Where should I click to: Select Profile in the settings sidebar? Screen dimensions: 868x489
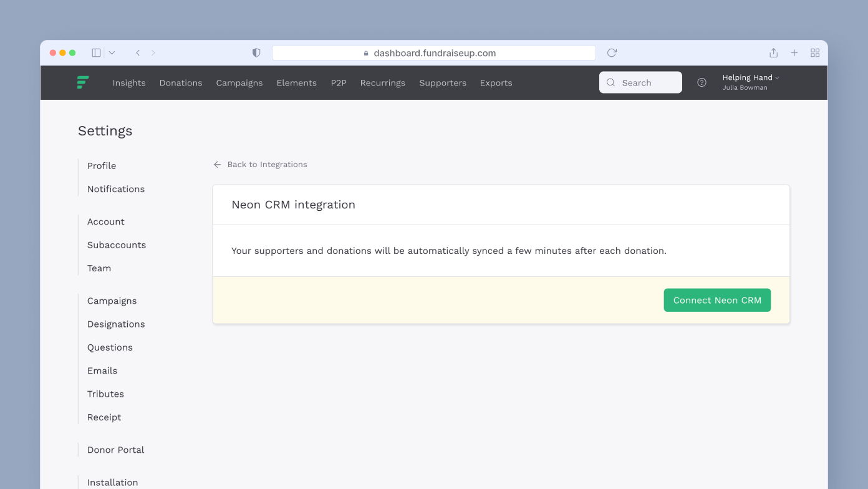[102, 166]
